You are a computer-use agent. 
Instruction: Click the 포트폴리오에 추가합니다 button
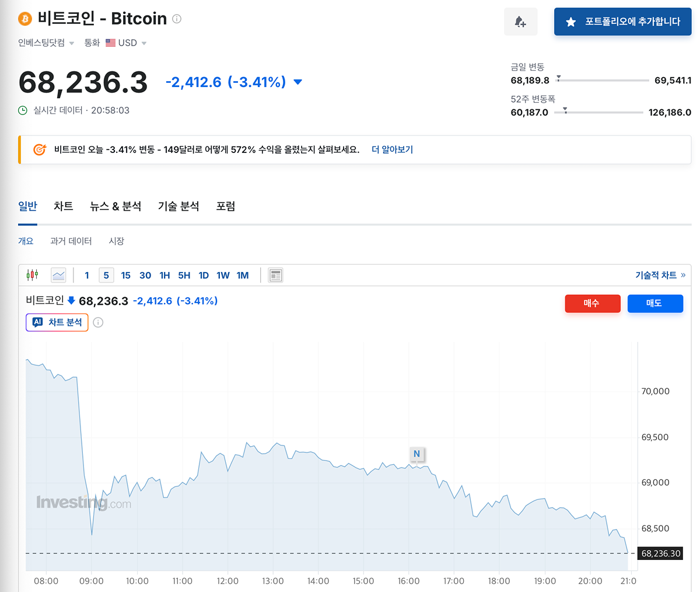click(622, 22)
